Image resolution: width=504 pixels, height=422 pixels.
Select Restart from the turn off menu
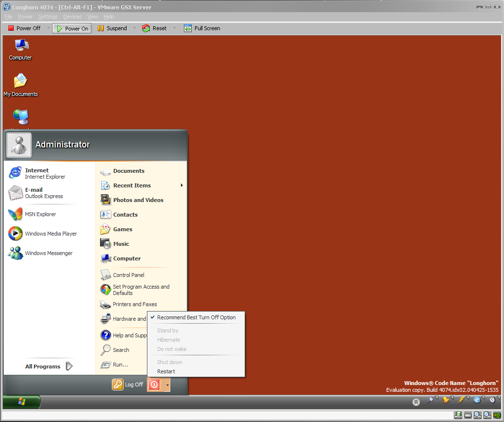pos(166,371)
